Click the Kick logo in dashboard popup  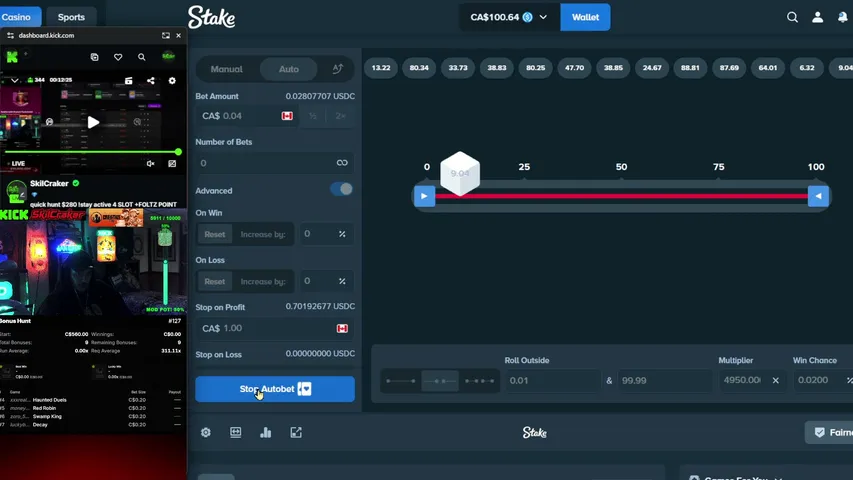coord(12,57)
